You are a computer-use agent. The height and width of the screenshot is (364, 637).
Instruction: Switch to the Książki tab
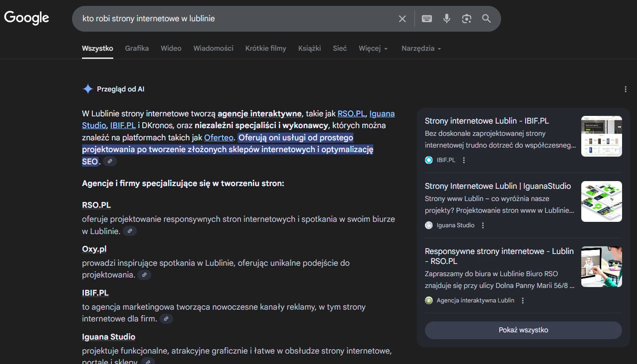coord(309,48)
